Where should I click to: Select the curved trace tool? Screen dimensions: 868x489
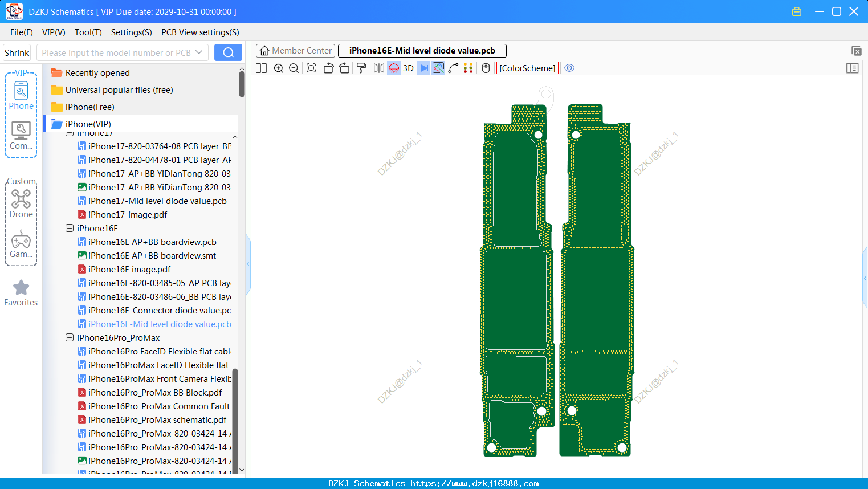(454, 68)
